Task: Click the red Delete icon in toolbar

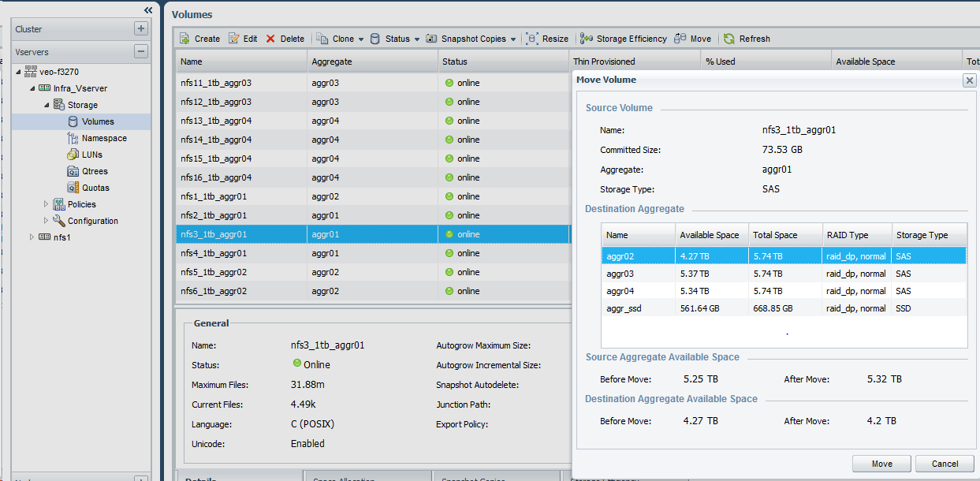Action: coord(271,39)
